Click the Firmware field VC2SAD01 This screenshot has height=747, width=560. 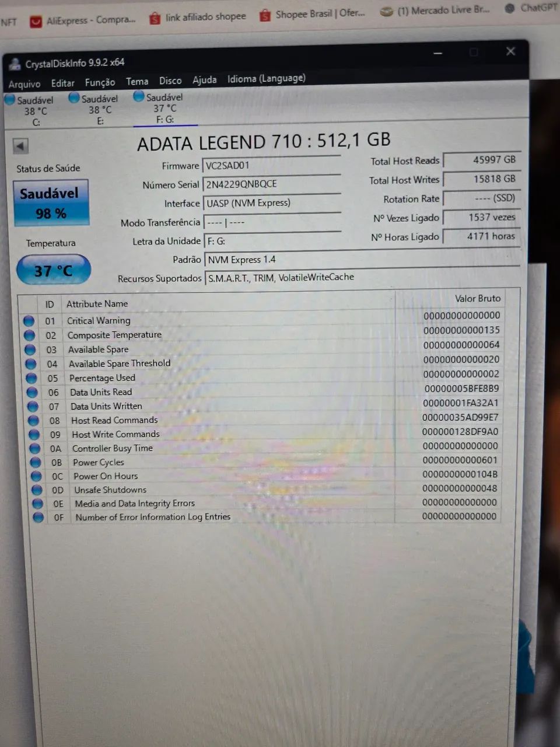(271, 165)
